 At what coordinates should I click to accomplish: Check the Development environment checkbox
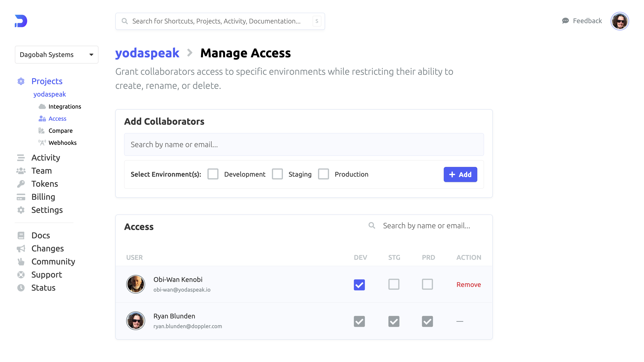213,174
